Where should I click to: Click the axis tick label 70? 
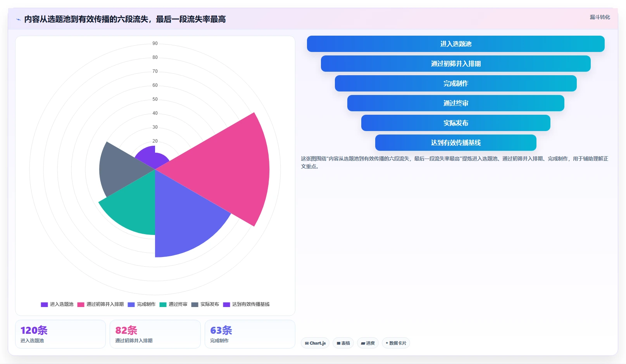coord(155,71)
